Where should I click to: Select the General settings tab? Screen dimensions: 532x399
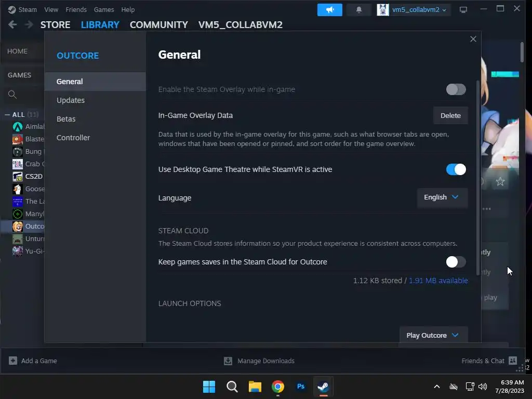[95, 82]
